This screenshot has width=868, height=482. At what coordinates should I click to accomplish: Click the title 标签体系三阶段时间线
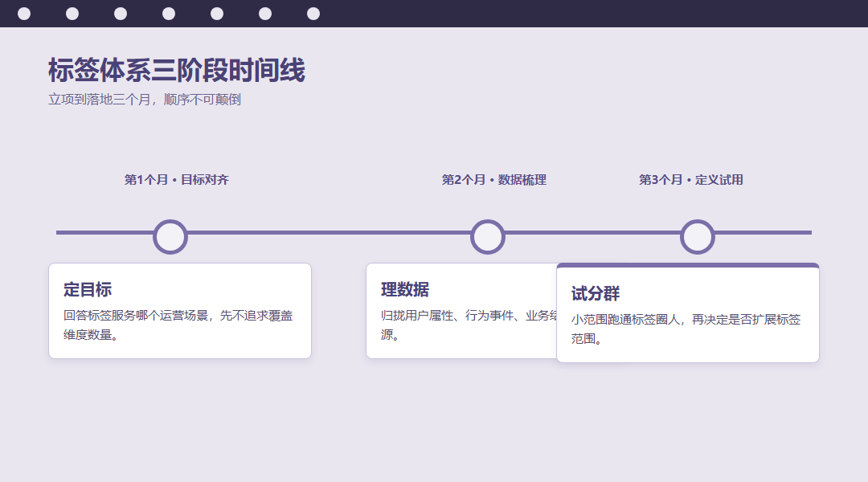click(x=177, y=70)
